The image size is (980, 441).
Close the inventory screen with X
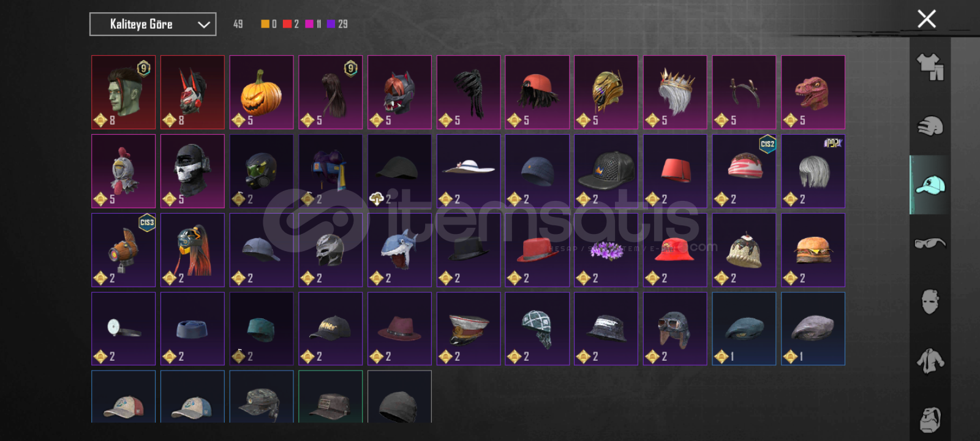(x=927, y=19)
